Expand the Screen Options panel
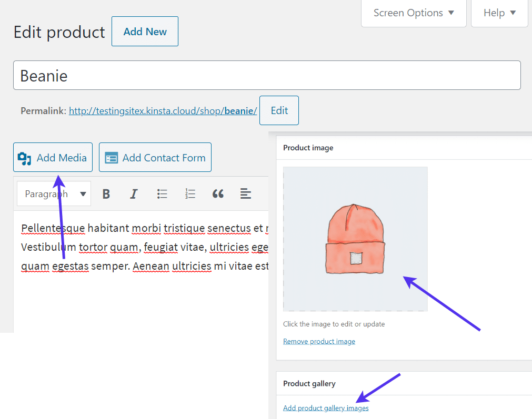 point(413,12)
